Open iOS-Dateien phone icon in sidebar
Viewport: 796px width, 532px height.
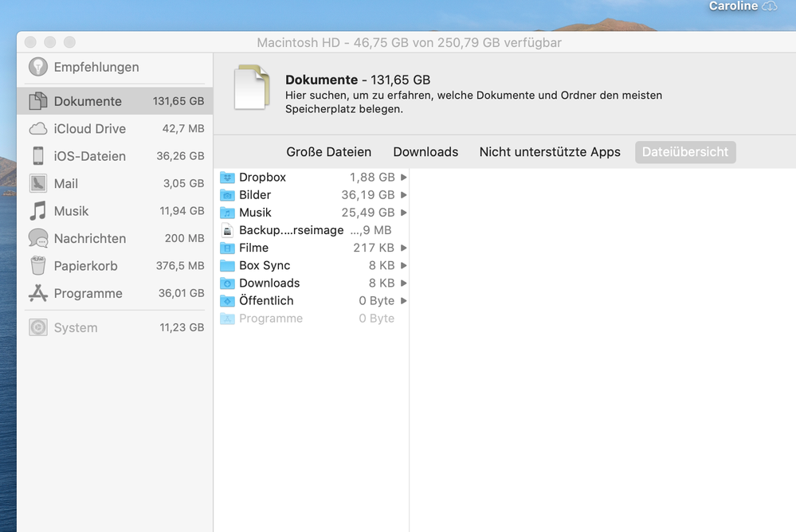coord(37,156)
